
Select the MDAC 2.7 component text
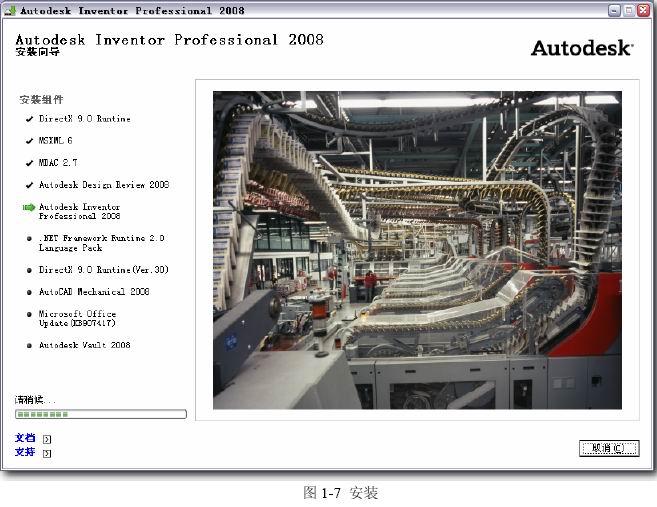[58, 163]
